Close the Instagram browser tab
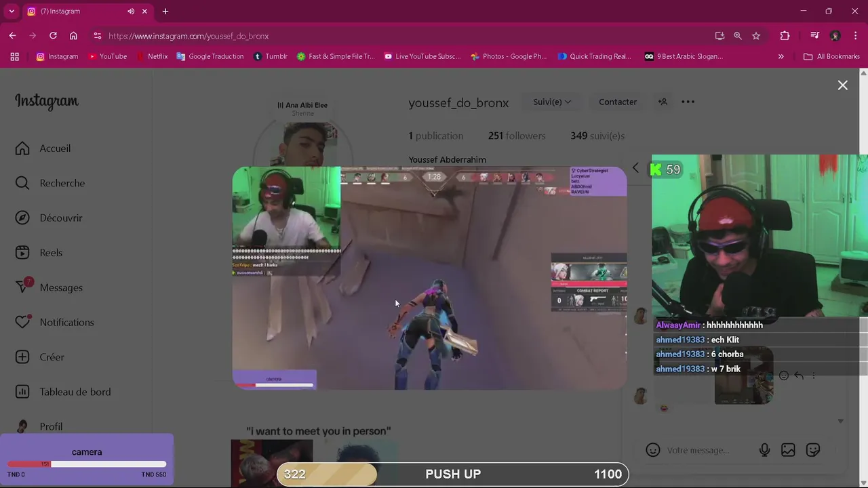This screenshot has width=868, height=488. 144,12
